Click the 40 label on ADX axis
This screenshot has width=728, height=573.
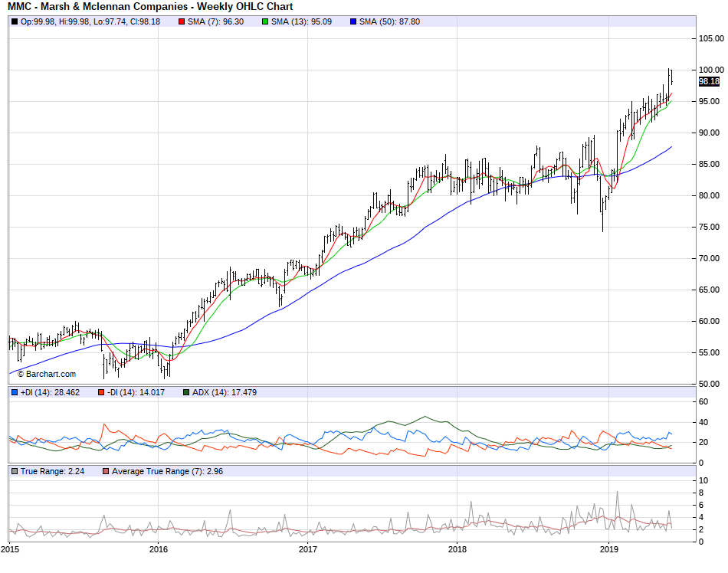click(x=703, y=422)
